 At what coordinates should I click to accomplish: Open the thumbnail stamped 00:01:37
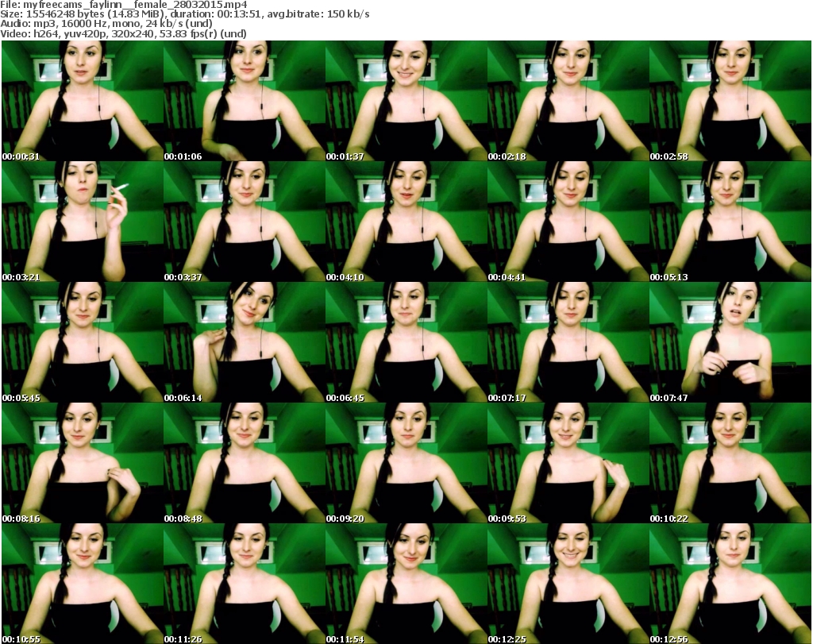(406, 101)
